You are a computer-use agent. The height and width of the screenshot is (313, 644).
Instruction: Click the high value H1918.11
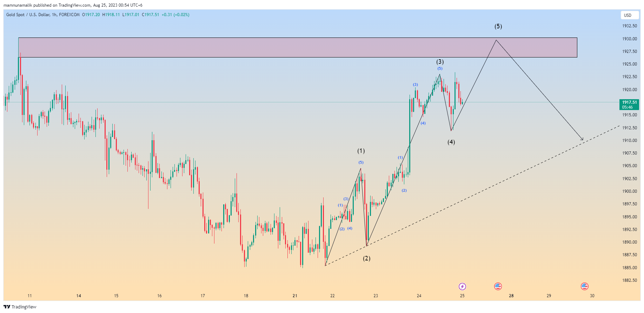point(111,15)
